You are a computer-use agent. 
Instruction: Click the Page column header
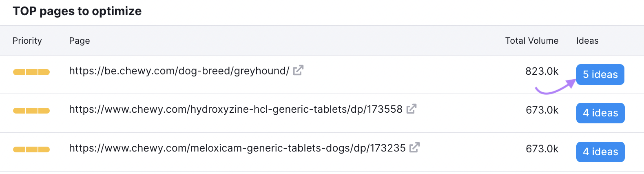tap(80, 41)
